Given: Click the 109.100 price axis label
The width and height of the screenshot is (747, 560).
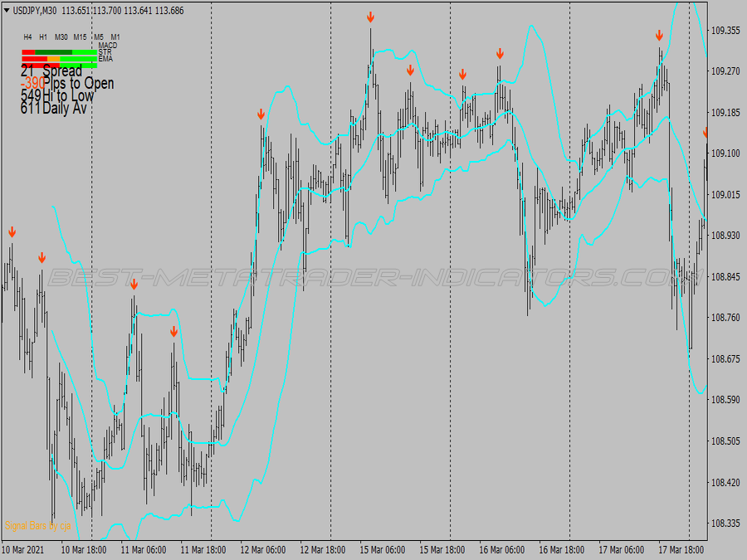Looking at the screenshot, I should tap(725, 153).
